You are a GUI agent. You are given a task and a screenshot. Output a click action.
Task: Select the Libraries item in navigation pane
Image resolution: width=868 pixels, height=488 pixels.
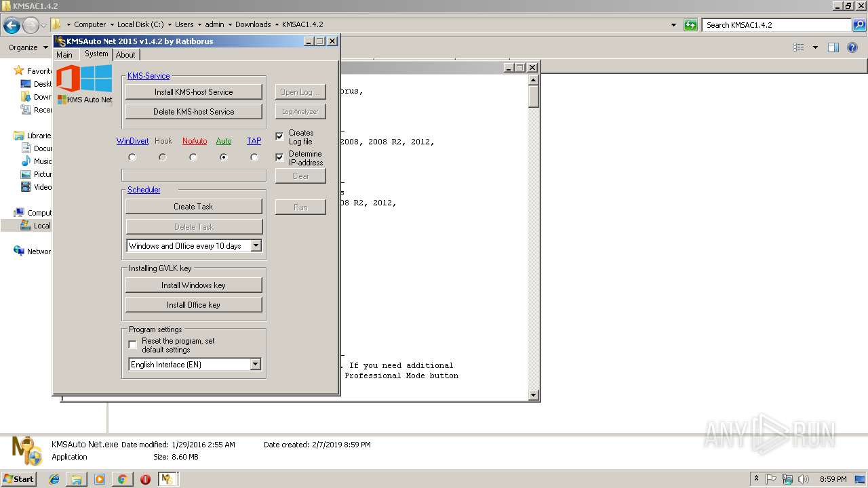tap(33, 136)
